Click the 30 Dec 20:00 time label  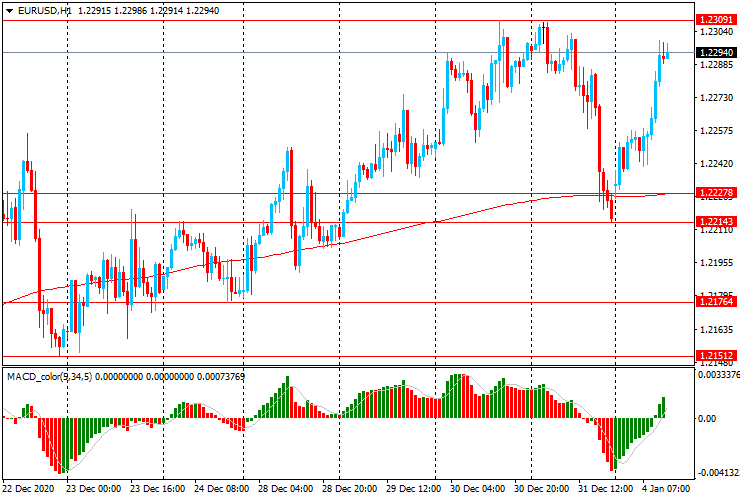click(x=542, y=489)
